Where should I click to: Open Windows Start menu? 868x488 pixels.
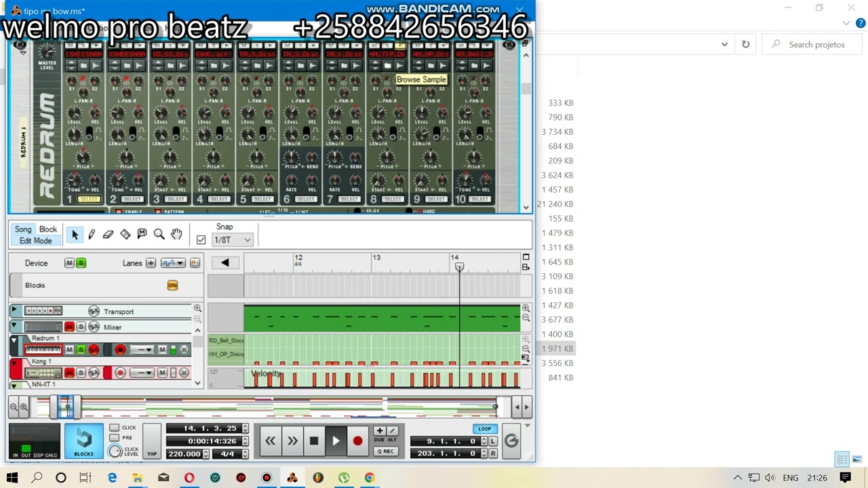tap(12, 478)
